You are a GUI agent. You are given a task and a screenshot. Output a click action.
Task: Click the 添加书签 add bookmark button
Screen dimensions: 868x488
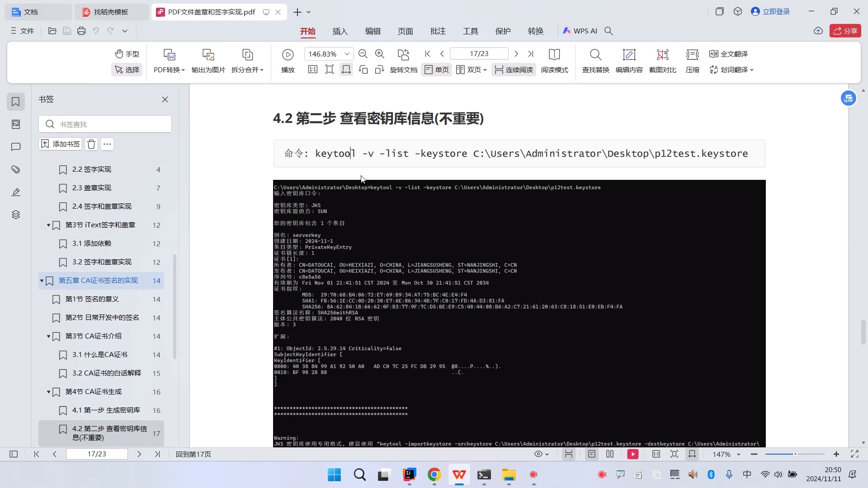coord(60,144)
